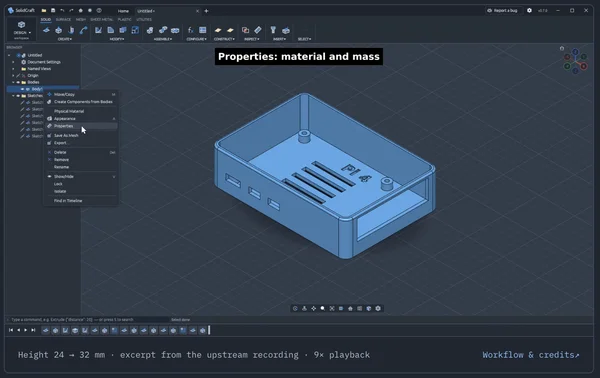Click into the command input field
Screen dimensions: 600x378
click(88, 319)
